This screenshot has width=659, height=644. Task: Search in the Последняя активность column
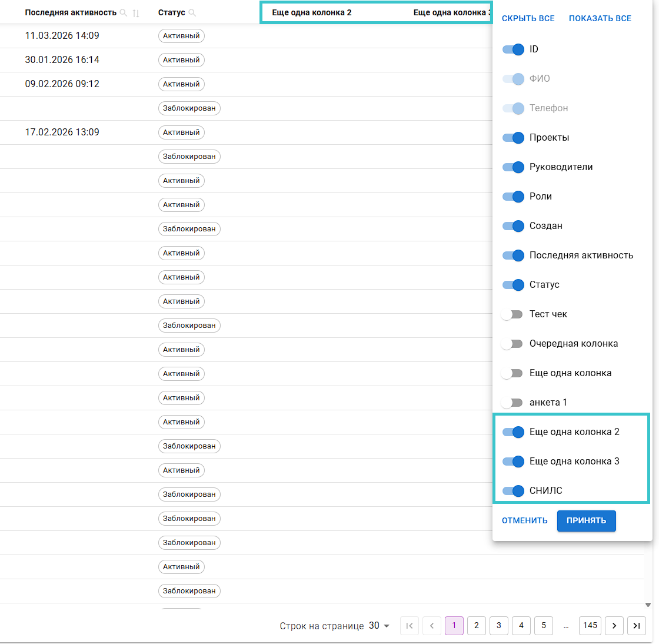[x=124, y=13]
